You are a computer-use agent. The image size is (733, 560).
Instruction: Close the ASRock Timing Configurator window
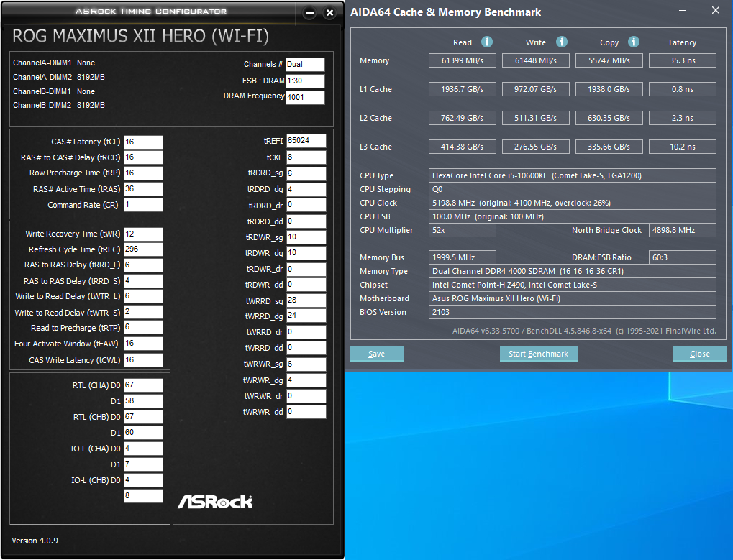tap(329, 13)
